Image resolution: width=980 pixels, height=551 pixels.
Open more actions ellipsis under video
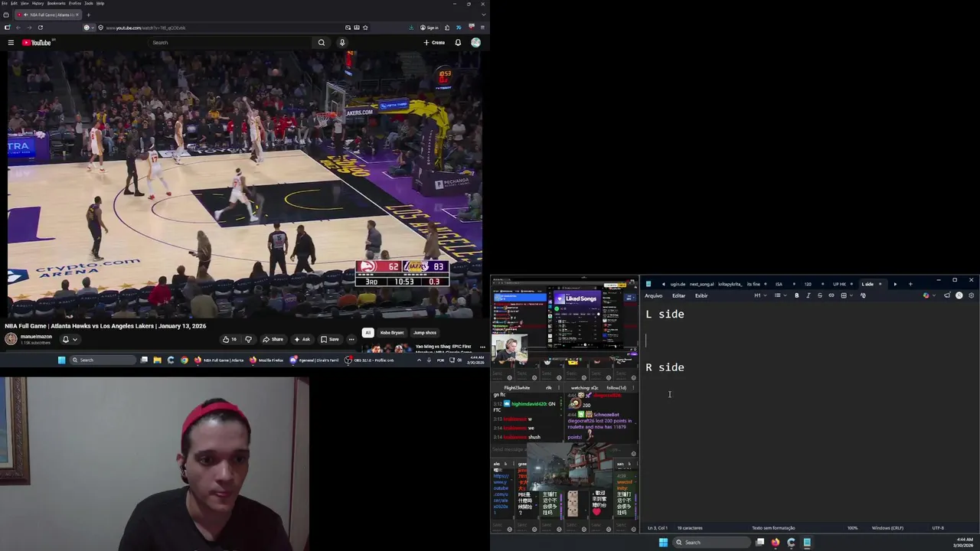[351, 339]
